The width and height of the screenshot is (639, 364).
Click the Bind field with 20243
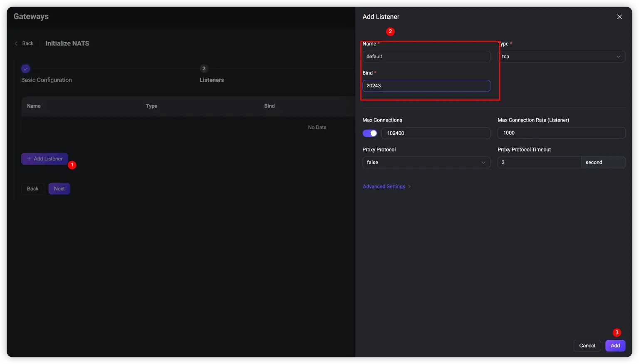tap(426, 86)
